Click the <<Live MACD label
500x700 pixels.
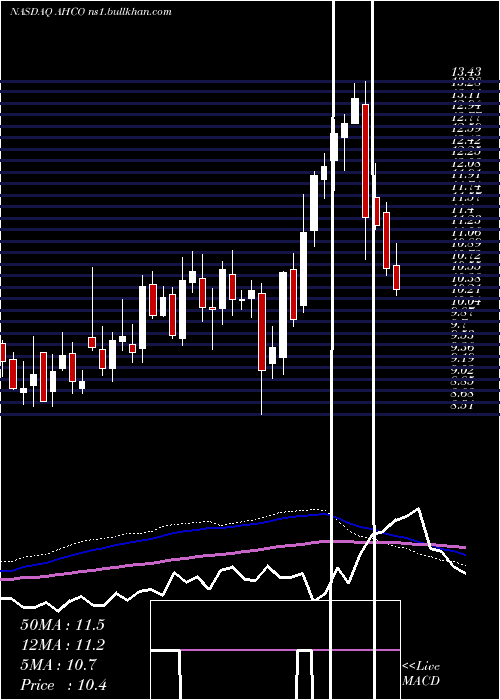[x=421, y=673]
